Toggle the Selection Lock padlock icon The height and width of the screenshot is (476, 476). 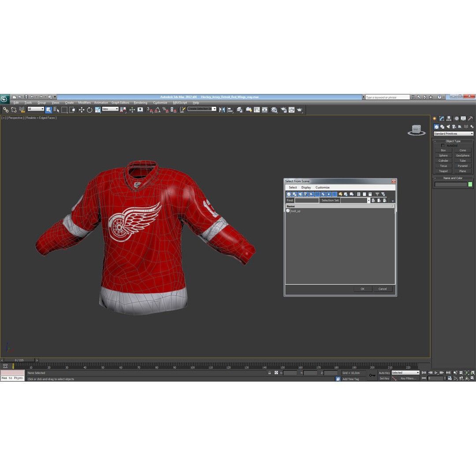pos(269,372)
